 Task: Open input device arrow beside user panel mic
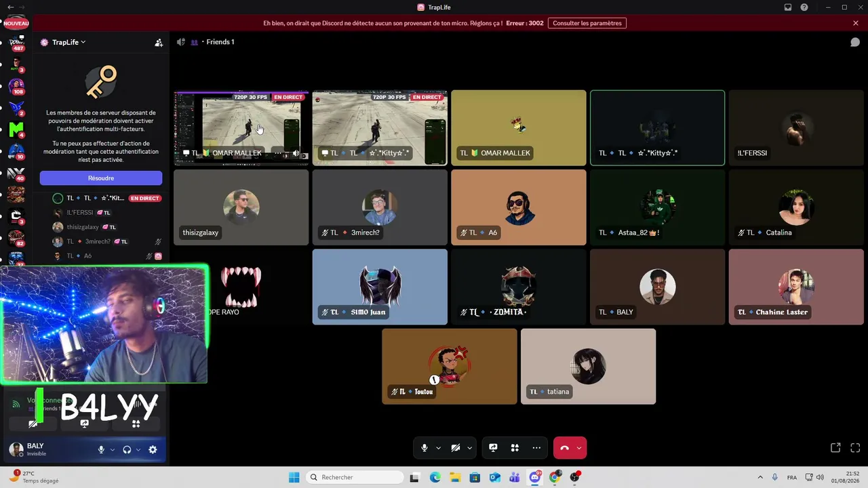[113, 449]
